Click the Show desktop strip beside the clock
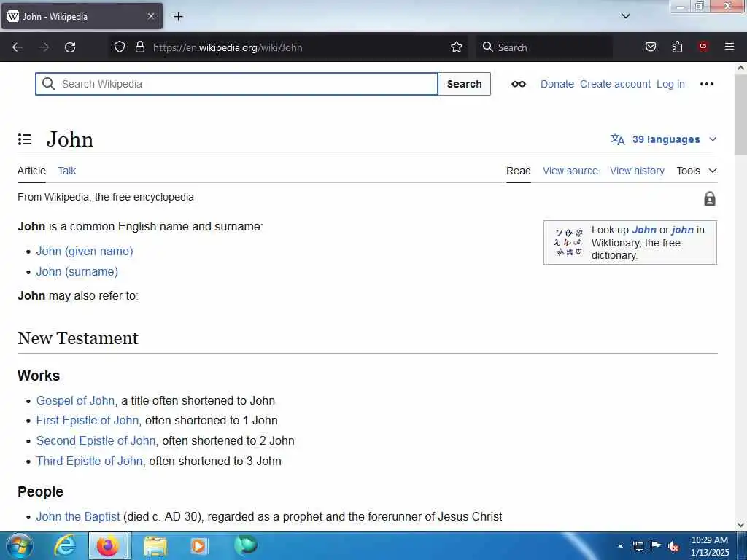The height and width of the screenshot is (560, 747). coord(741,545)
